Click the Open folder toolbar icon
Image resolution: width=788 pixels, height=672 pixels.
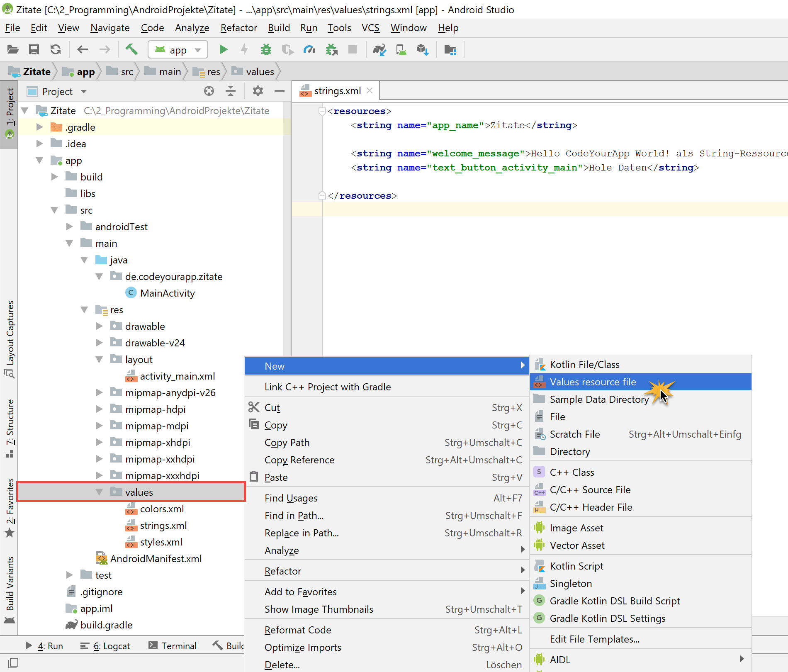tap(13, 50)
